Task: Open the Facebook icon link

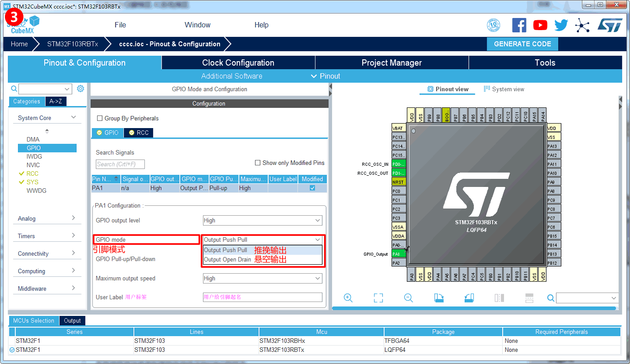Action: pos(519,25)
